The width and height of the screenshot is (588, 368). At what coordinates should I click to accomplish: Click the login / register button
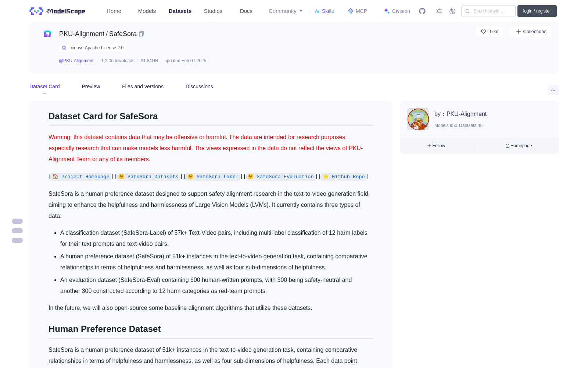(537, 11)
